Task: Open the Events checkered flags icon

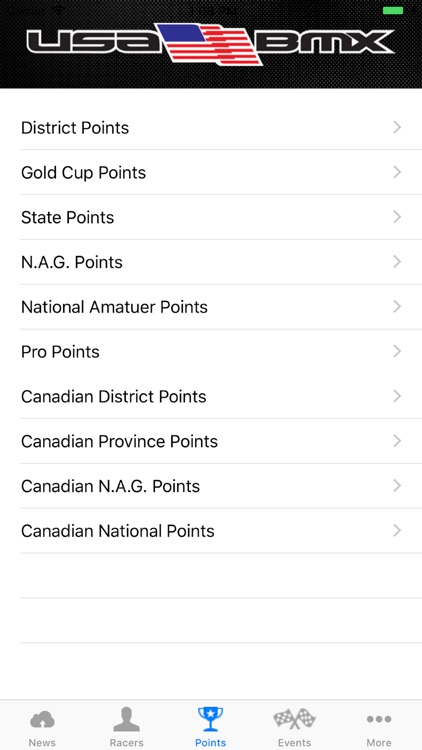Action: point(295,719)
